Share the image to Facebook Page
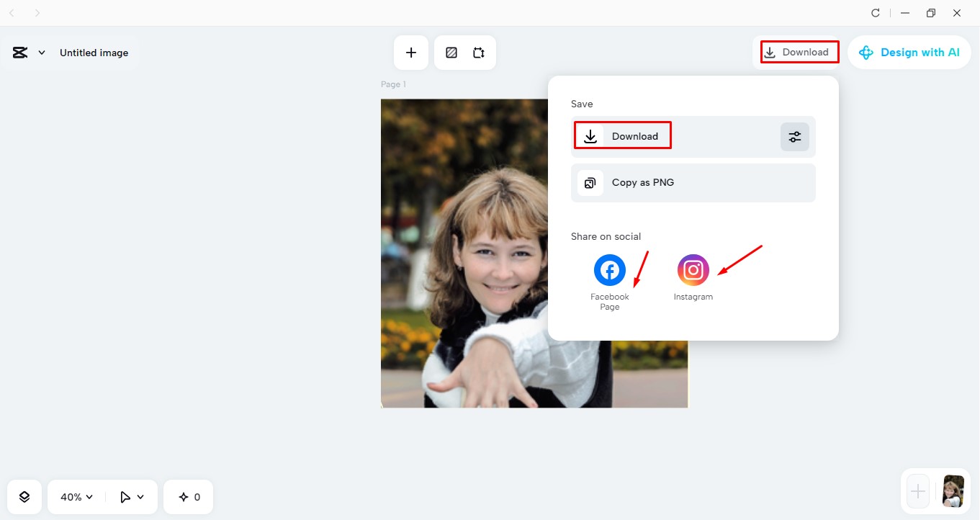Screen dimensions: 980x520 [x=609, y=269]
